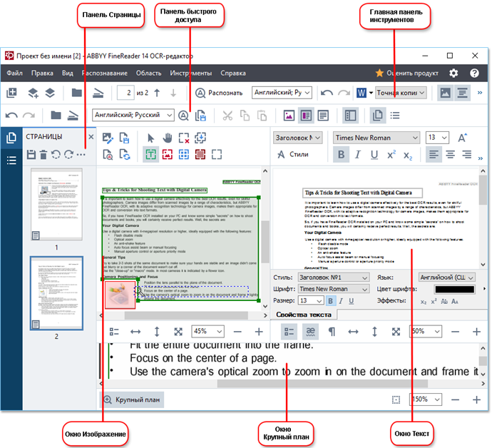Click the Крупный план button
The image size is (492, 448).
[132, 399]
